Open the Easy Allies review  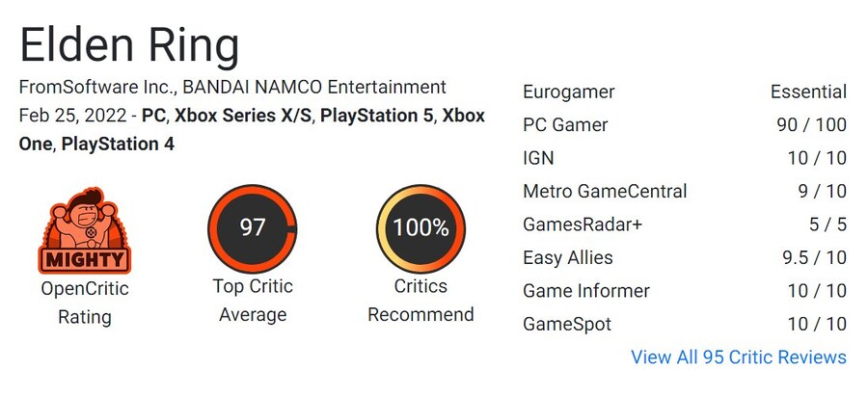pos(684,257)
